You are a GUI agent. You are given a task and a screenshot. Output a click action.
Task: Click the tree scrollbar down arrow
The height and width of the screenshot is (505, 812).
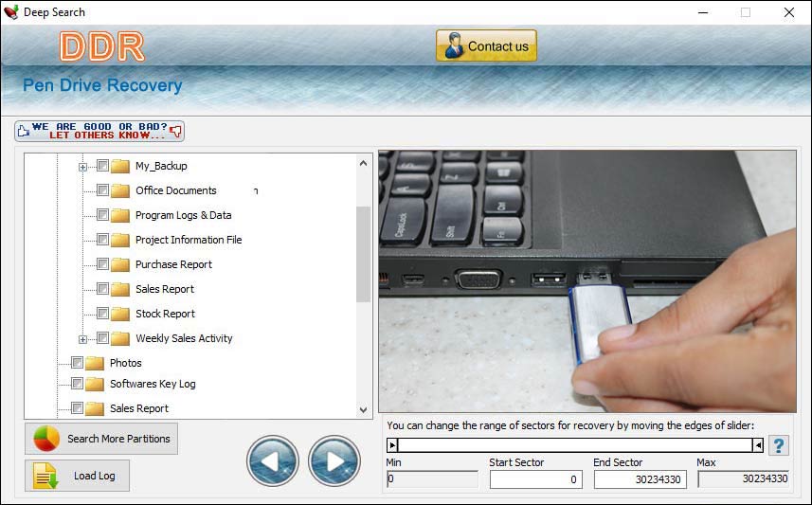[x=363, y=409]
